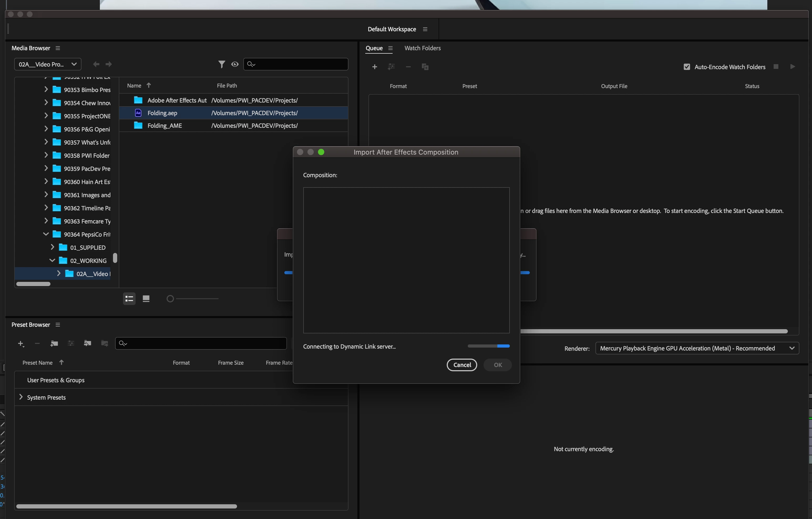Open the Media Browser panel menu icon

pyautogui.click(x=58, y=48)
